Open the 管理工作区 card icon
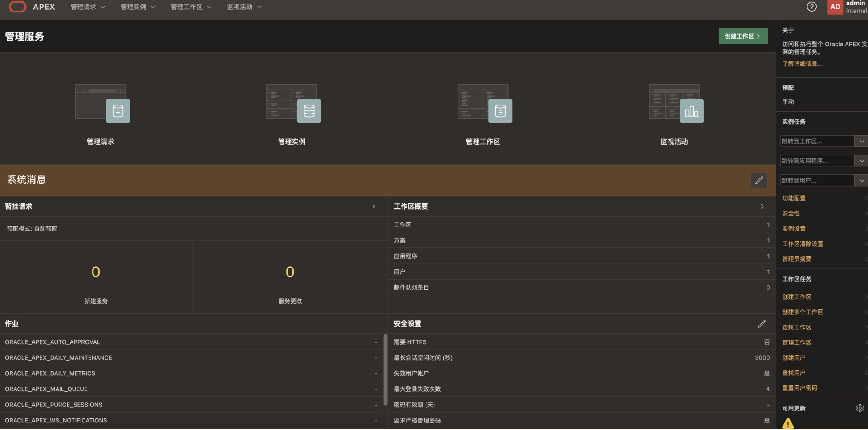This screenshot has width=868, height=430. click(485, 103)
